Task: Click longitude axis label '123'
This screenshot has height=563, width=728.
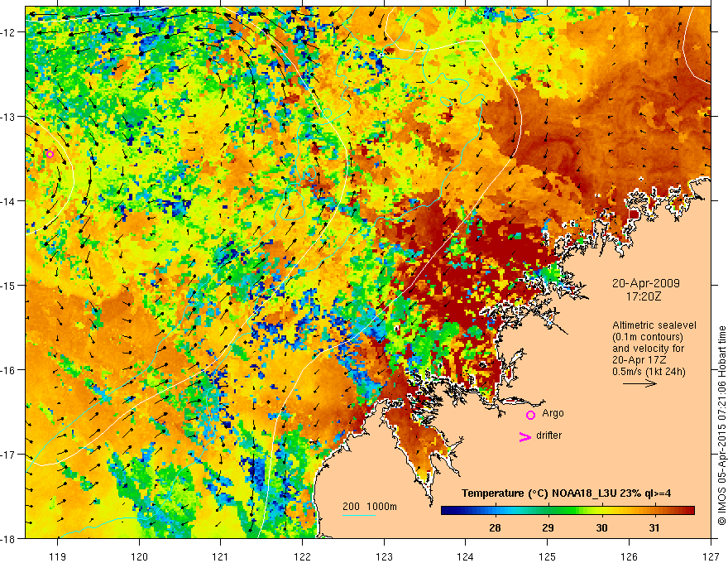Action: tap(384, 556)
